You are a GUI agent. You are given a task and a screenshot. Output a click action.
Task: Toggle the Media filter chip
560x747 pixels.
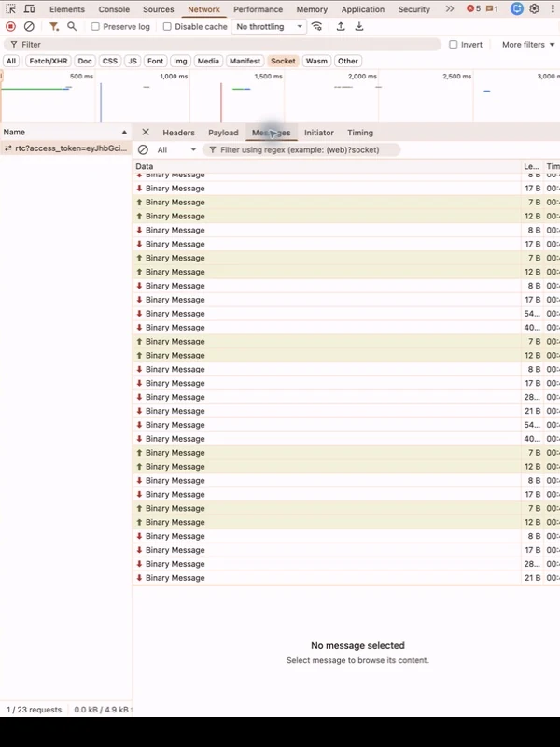208,61
